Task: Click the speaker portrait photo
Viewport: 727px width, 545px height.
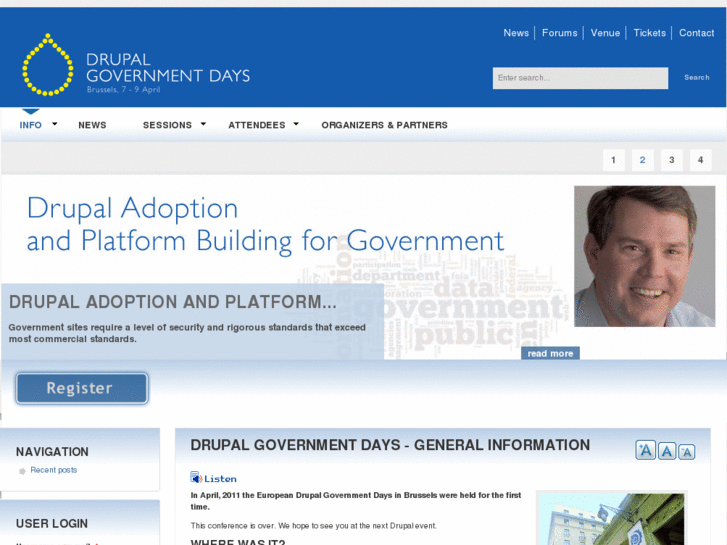Action: tap(644, 256)
